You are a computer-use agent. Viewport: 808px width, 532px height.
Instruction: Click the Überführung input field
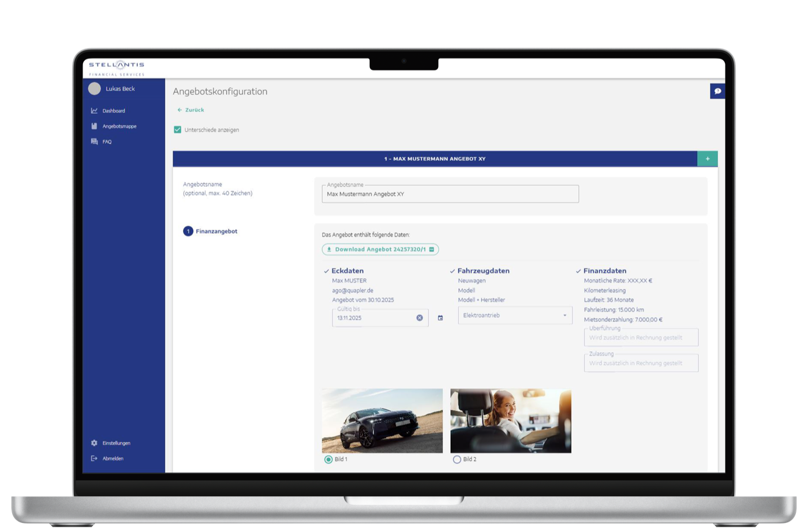(641, 338)
